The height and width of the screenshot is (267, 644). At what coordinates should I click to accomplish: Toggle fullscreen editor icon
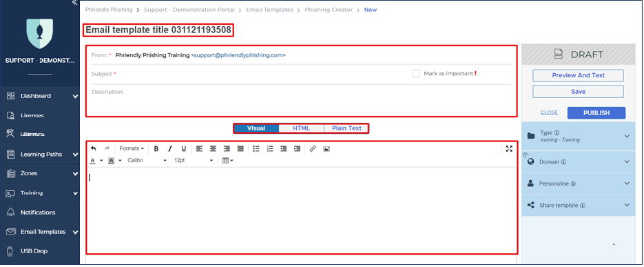point(509,148)
